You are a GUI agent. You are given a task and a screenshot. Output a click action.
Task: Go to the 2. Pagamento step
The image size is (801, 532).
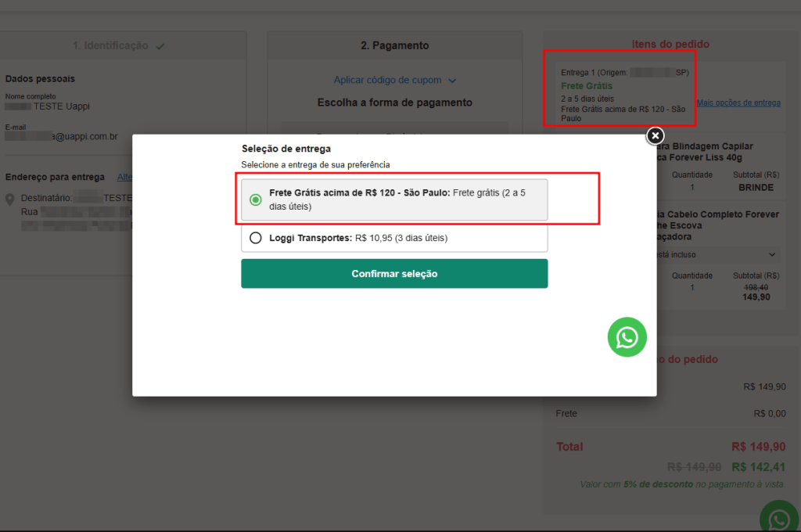[394, 45]
